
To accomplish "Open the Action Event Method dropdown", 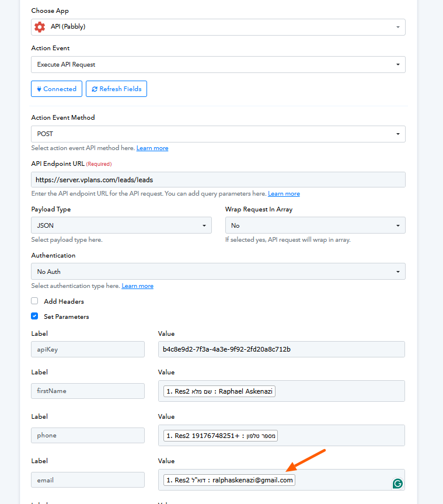I will pyautogui.click(x=218, y=134).
